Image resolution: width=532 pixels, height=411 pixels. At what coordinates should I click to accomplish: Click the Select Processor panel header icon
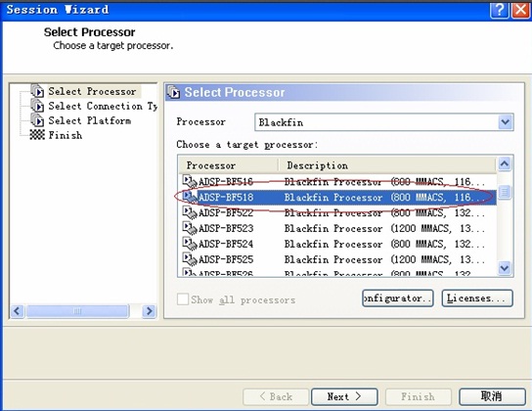pos(174,92)
